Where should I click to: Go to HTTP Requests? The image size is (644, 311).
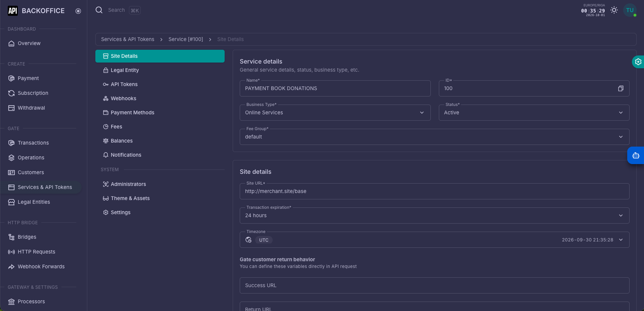tap(40, 252)
